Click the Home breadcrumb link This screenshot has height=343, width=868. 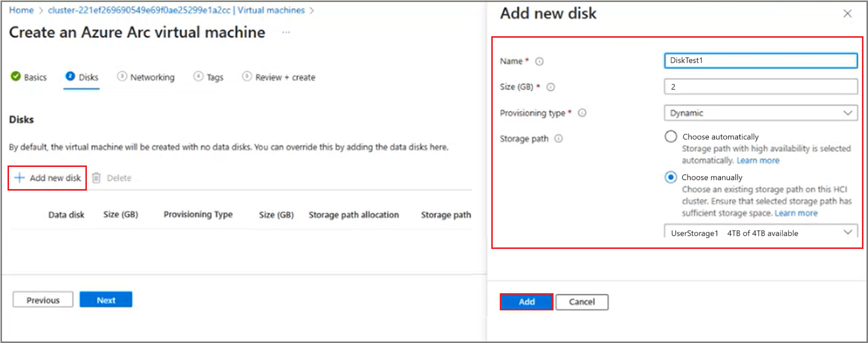tap(21, 10)
